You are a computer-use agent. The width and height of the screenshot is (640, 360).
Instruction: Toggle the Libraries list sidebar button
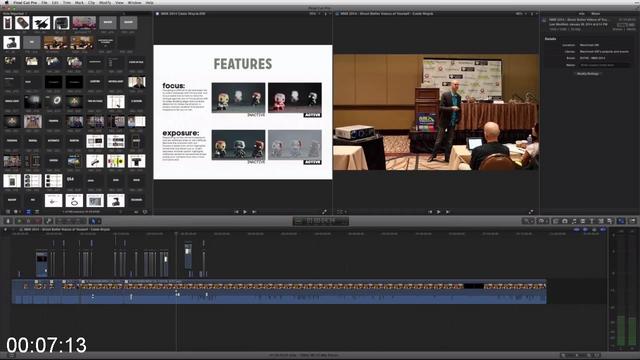(8, 212)
